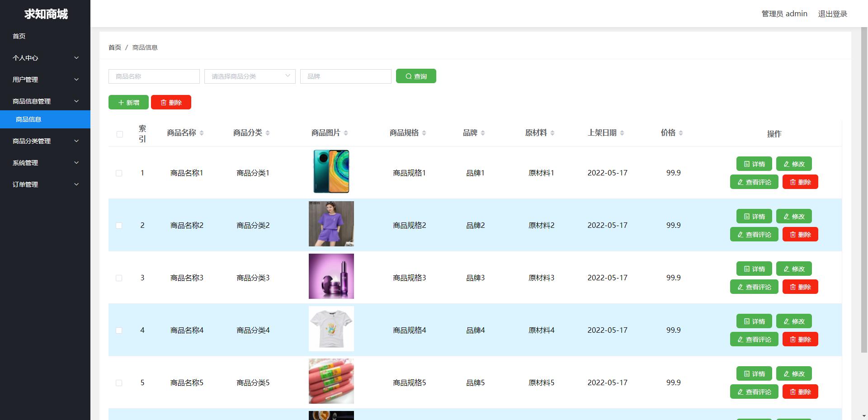The image size is (868, 420).
Task: Click 首页 in the breadcrumb
Action: [114, 47]
